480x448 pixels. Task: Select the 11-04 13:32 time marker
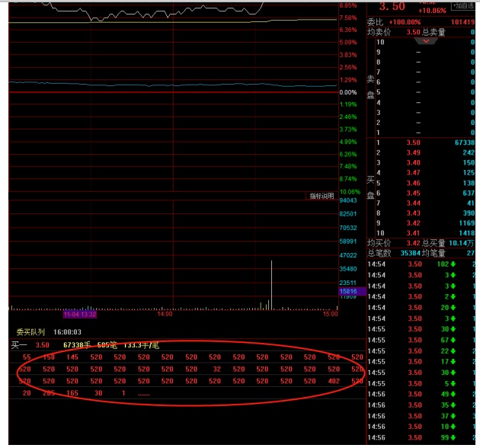coord(80,315)
